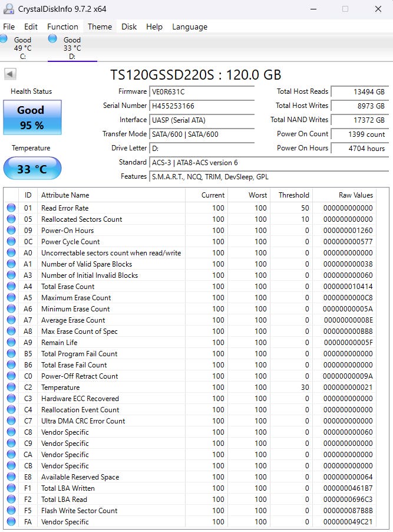Open the Theme menu
Screen dimensions: 393x532
pos(100,27)
